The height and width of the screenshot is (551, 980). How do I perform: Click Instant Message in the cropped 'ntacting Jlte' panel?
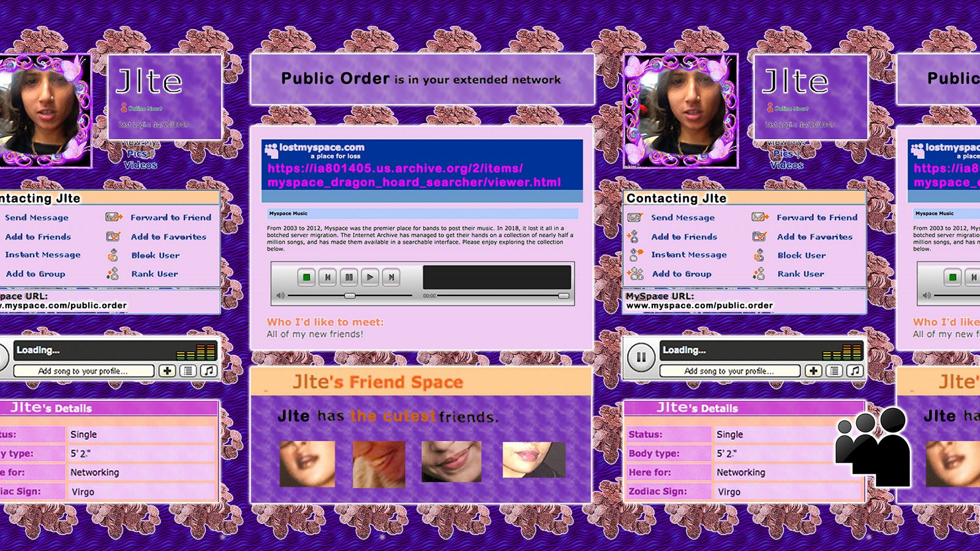(43, 255)
